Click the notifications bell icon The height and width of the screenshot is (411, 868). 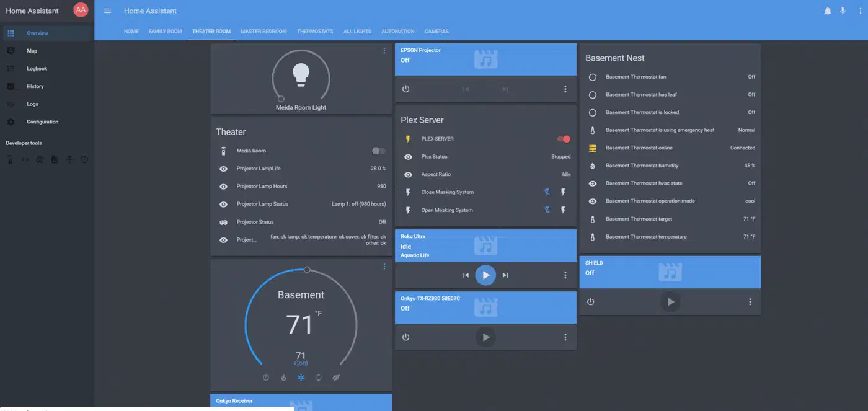coord(827,11)
